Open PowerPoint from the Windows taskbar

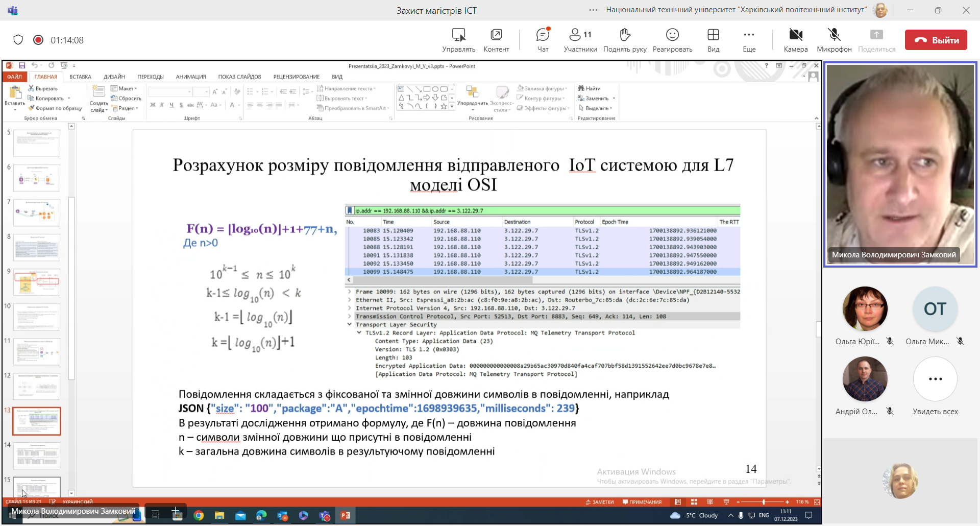pos(346,515)
